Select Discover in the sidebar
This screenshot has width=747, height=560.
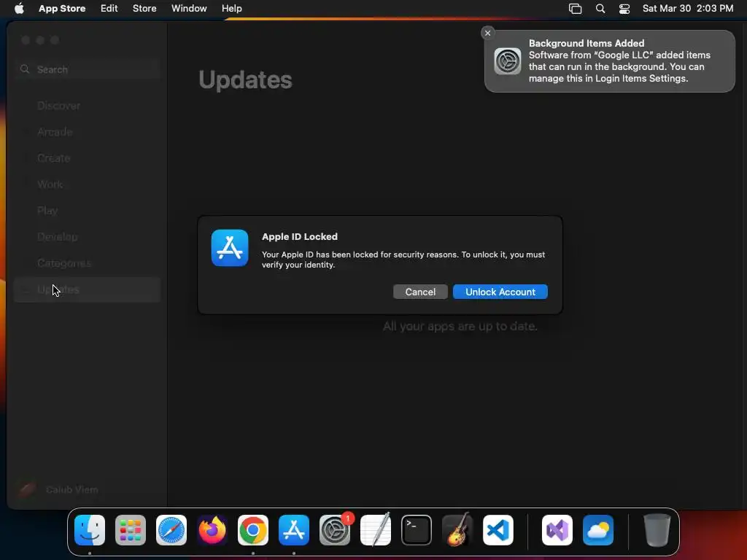pyautogui.click(x=88, y=106)
